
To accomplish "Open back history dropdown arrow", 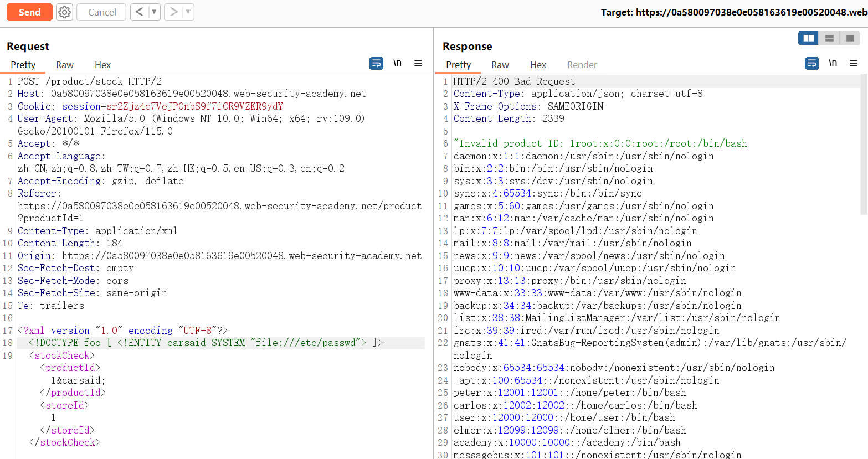I will 154,12.
